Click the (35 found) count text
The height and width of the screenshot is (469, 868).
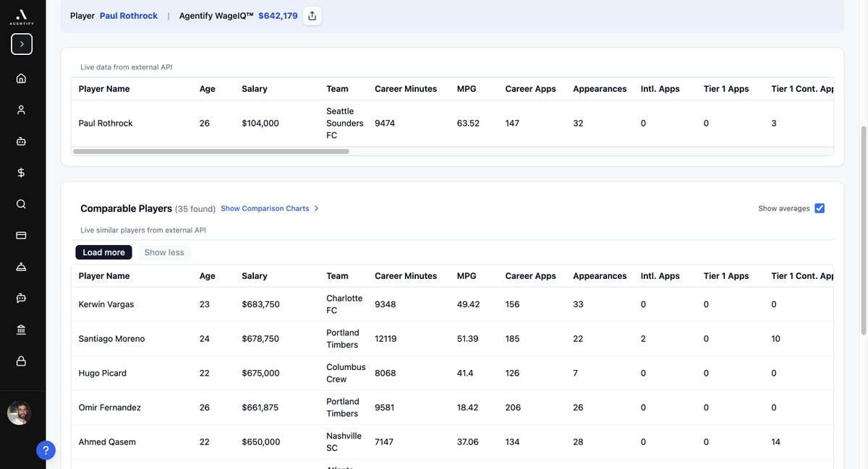(195, 209)
